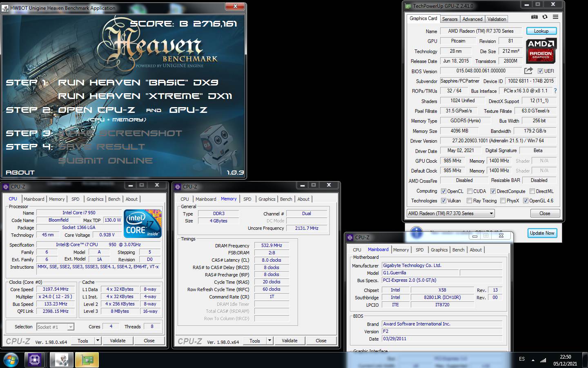Show hidden system tray icons
Image resolution: width=588 pixels, height=368 pixels.
pyautogui.click(x=533, y=360)
